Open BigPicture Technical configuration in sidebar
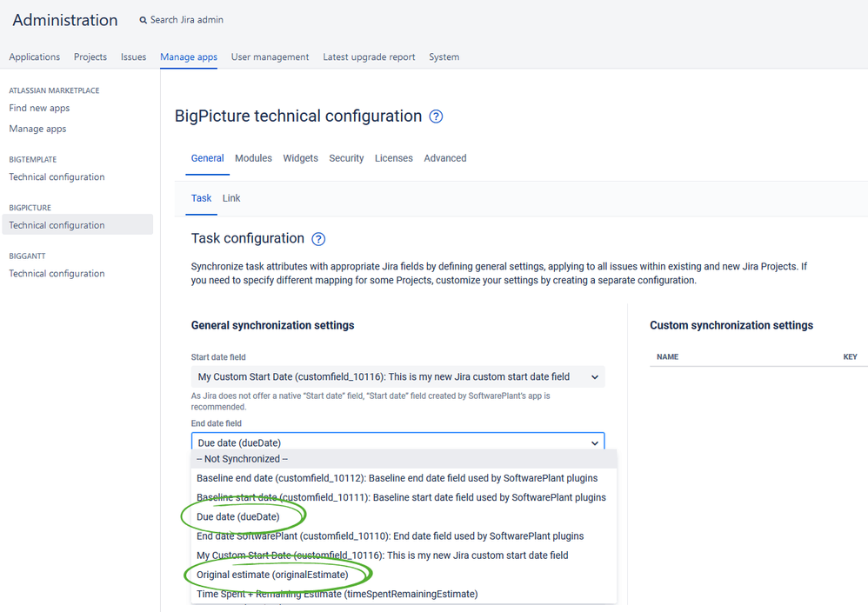The height and width of the screenshot is (612, 868). (x=77, y=224)
